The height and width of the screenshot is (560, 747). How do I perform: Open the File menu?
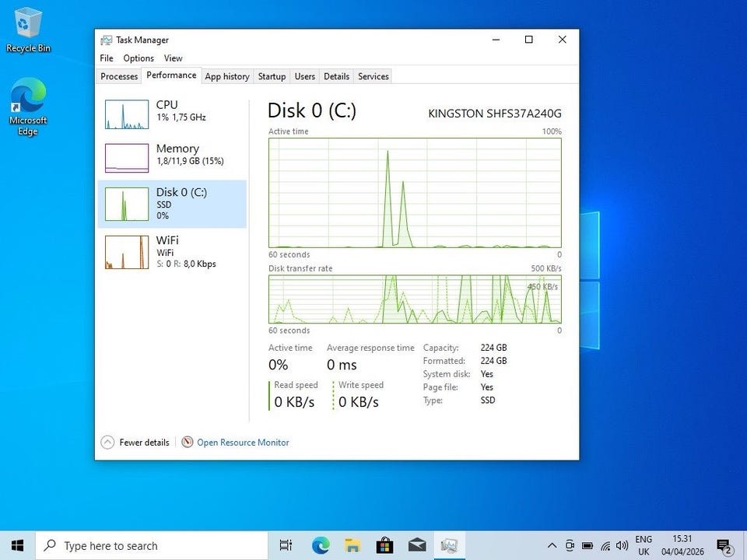click(x=107, y=58)
